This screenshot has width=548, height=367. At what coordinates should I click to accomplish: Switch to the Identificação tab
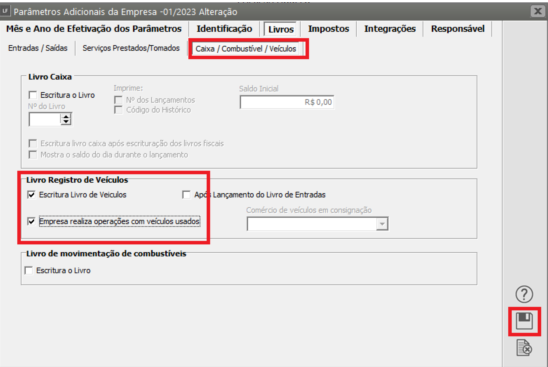(224, 29)
